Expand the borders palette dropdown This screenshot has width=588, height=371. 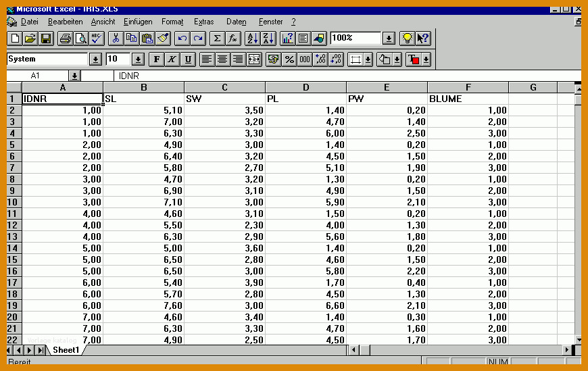point(368,59)
